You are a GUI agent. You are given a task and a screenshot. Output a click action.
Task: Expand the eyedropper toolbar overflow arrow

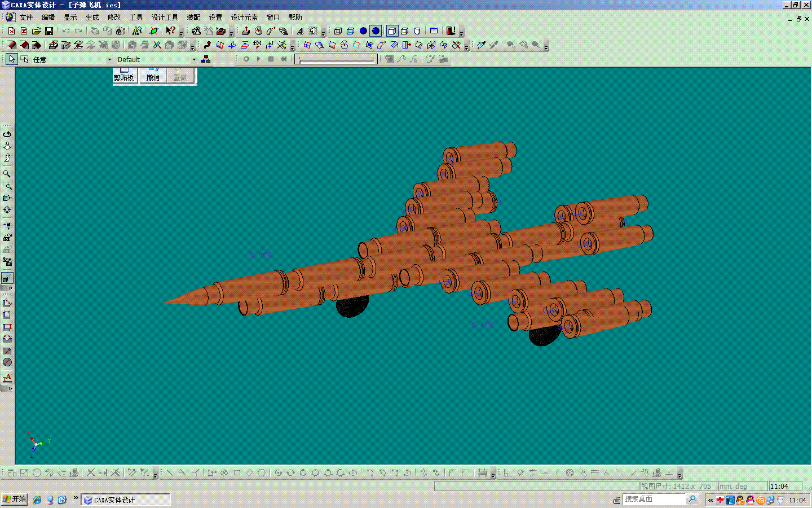point(546,46)
